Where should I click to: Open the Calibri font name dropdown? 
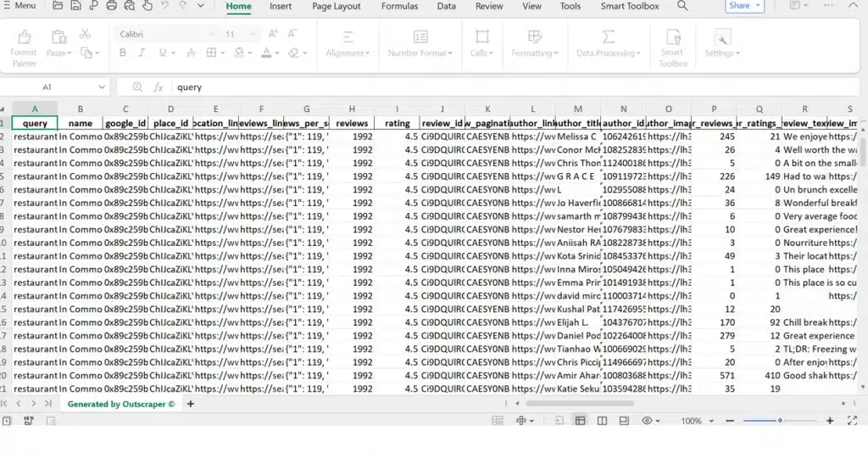point(167,34)
